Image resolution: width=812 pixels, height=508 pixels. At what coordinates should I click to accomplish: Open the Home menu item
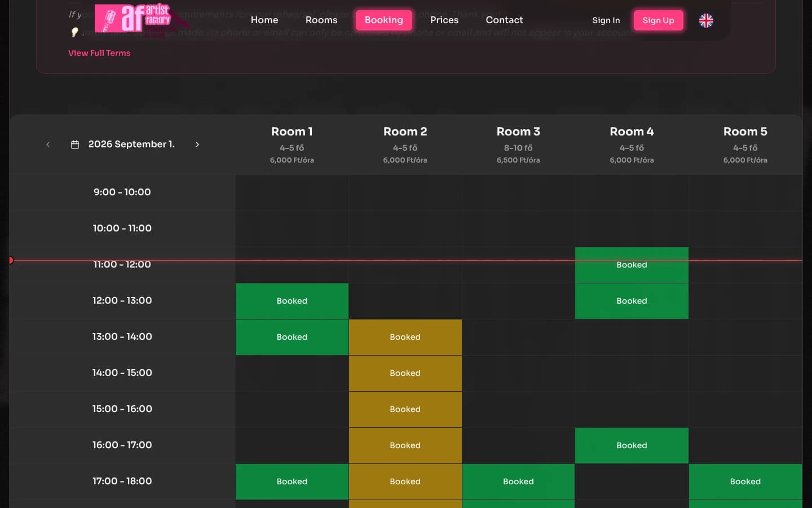[x=264, y=20]
